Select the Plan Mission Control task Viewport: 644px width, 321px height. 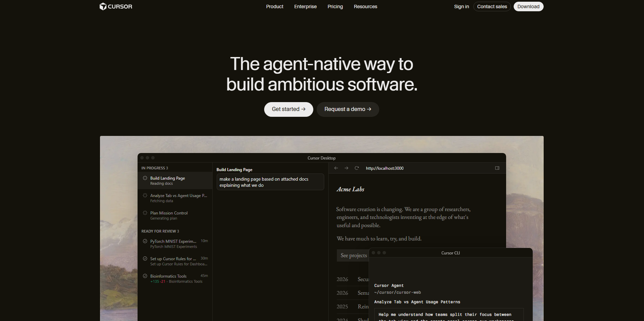[175, 215]
